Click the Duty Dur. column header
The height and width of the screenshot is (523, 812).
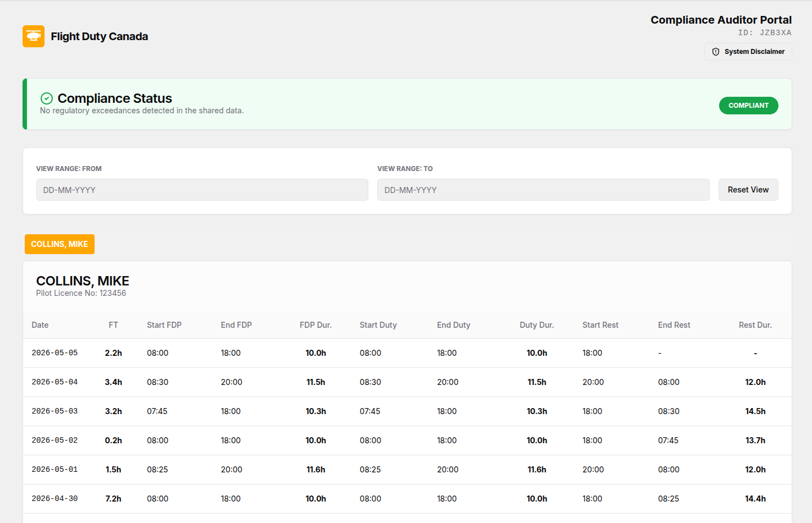[x=537, y=325]
